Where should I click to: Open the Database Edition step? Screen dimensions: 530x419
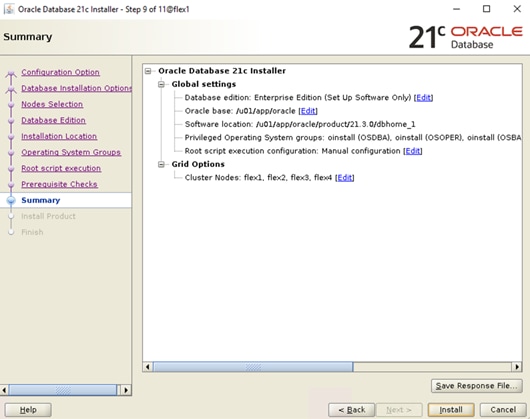53,120
